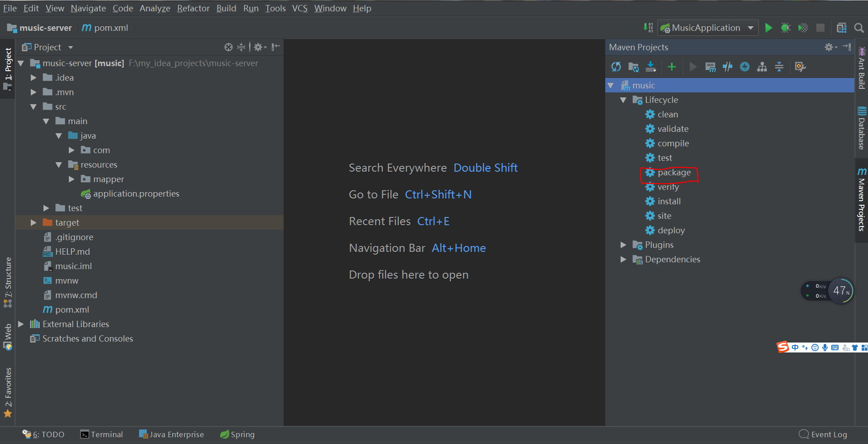This screenshot has width=868, height=444.
Task: Open Project Structure dialog icon
Action: [842, 28]
